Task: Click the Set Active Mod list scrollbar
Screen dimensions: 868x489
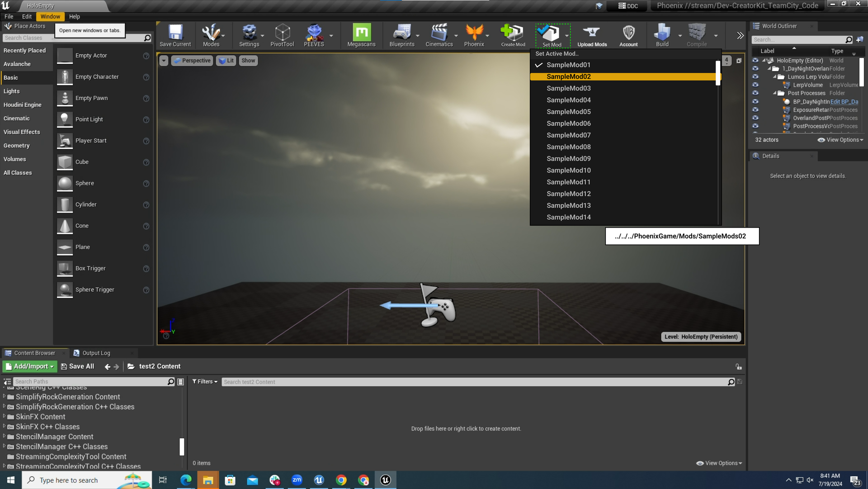Action: [x=717, y=74]
